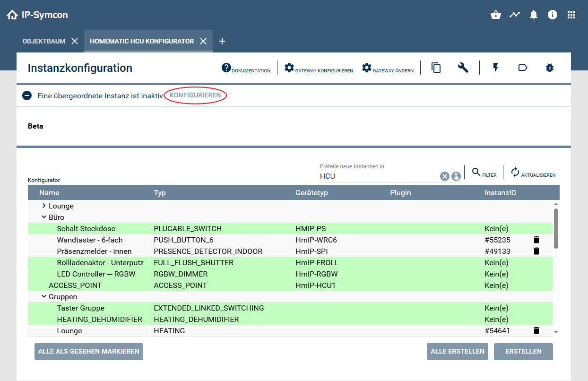Switch to the Objektbaum tab
Screen dimensions: 588x381
click(x=44, y=41)
